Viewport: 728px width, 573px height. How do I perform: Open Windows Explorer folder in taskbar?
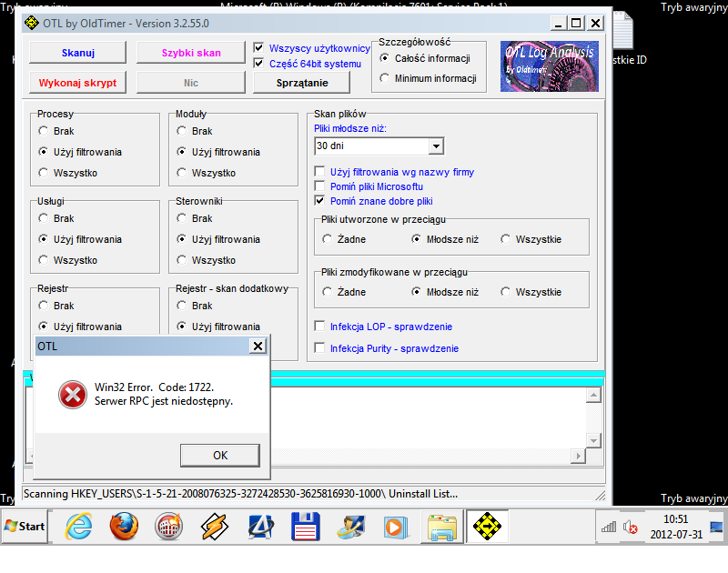point(442,527)
